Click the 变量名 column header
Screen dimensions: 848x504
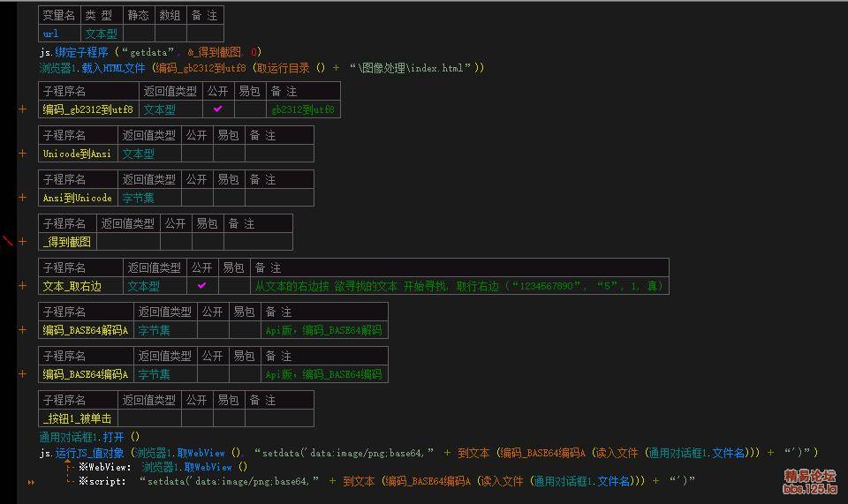(x=59, y=15)
